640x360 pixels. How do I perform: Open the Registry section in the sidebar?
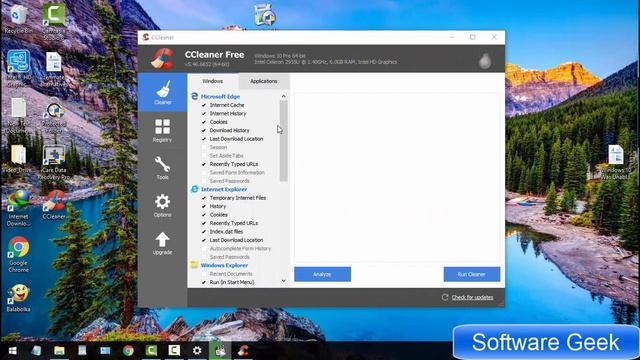tap(162, 131)
